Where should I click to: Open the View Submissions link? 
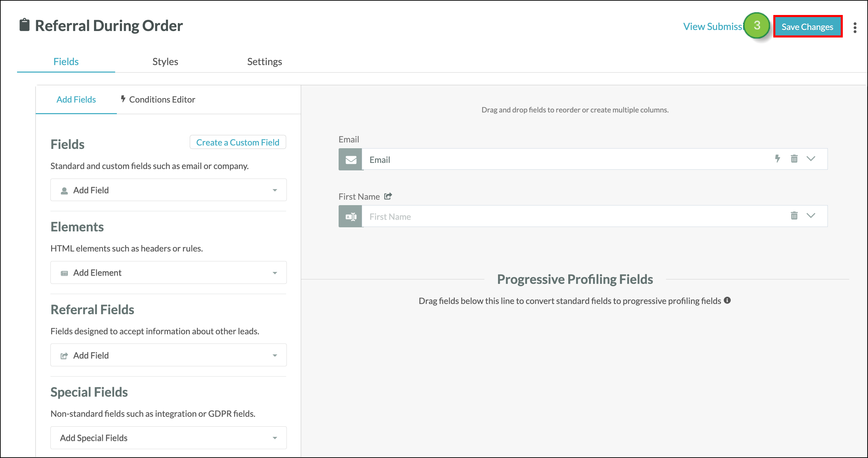713,27
